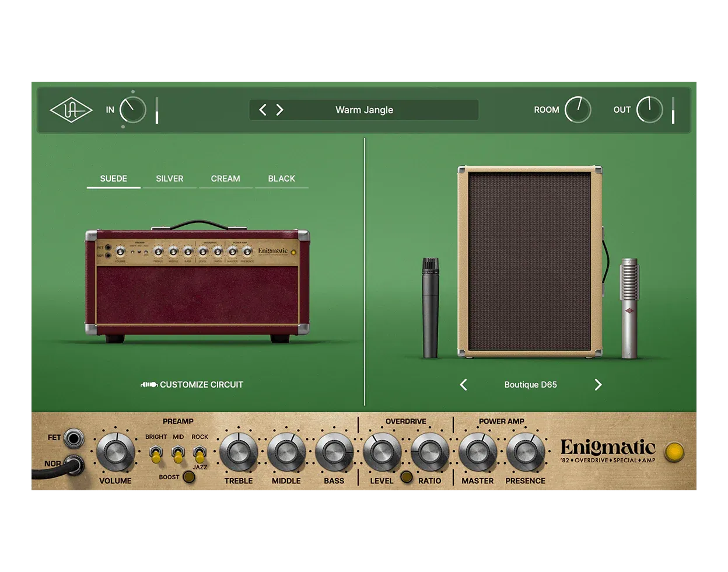Click the overdrive RATIO knob
This screenshot has width=728, height=572.
click(x=430, y=452)
